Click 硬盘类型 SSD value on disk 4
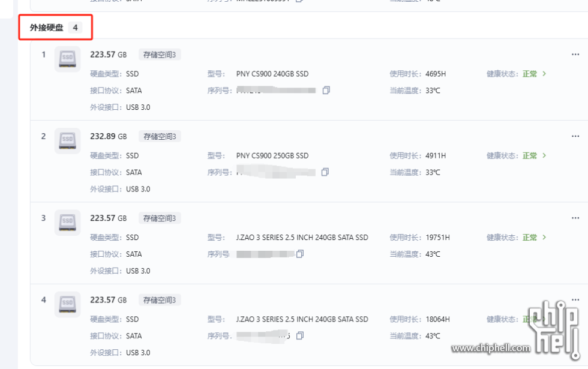This screenshot has height=369, width=588. pos(133,319)
